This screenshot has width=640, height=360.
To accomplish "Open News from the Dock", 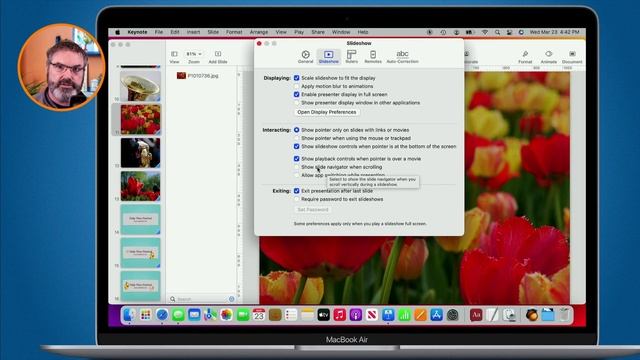I will tap(372, 315).
